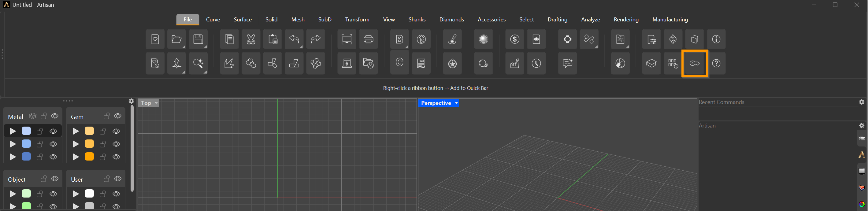Switch to the Surface ribbon tab

coord(243,20)
